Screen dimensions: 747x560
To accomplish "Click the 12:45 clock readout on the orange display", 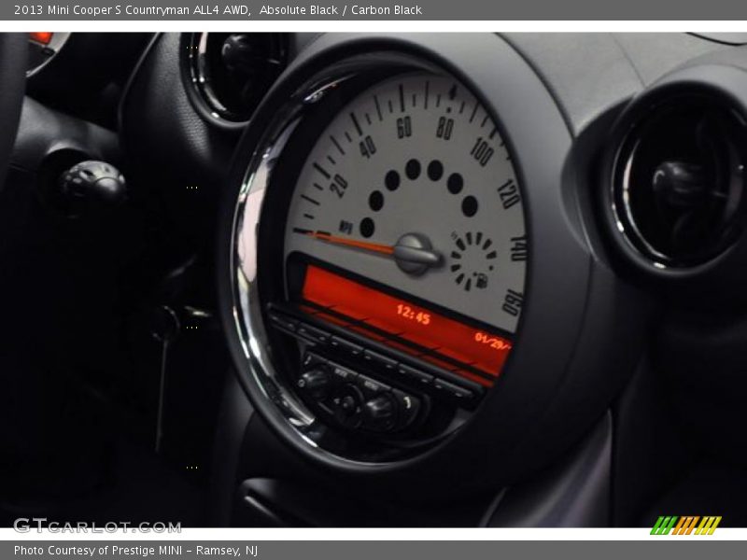I will click(x=414, y=315).
